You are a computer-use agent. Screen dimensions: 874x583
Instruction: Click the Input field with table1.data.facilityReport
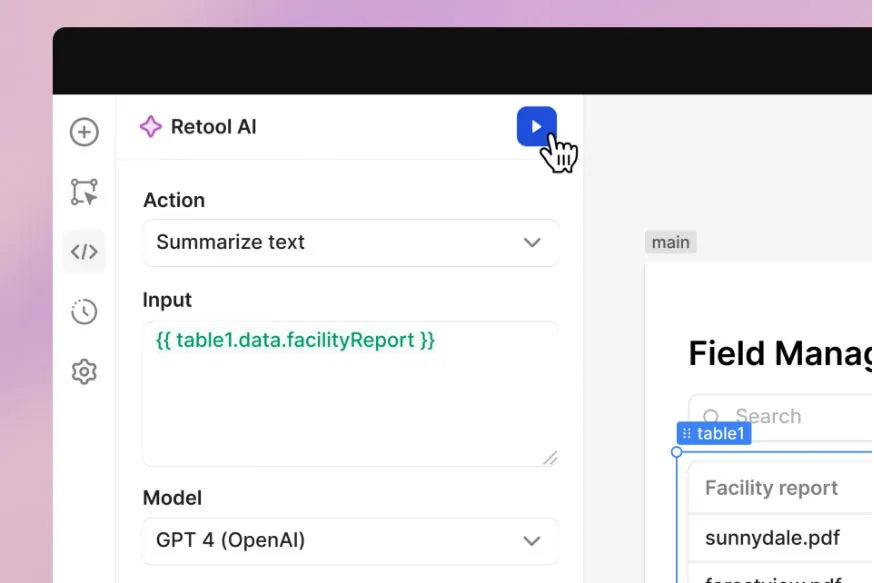click(351, 393)
